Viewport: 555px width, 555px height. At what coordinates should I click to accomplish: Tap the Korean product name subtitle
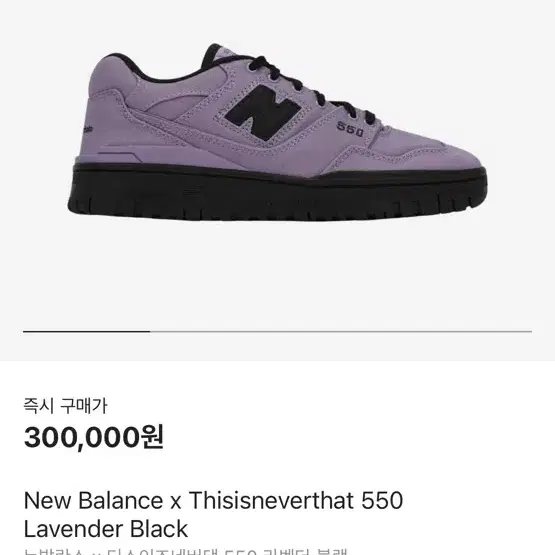[x=185, y=552]
